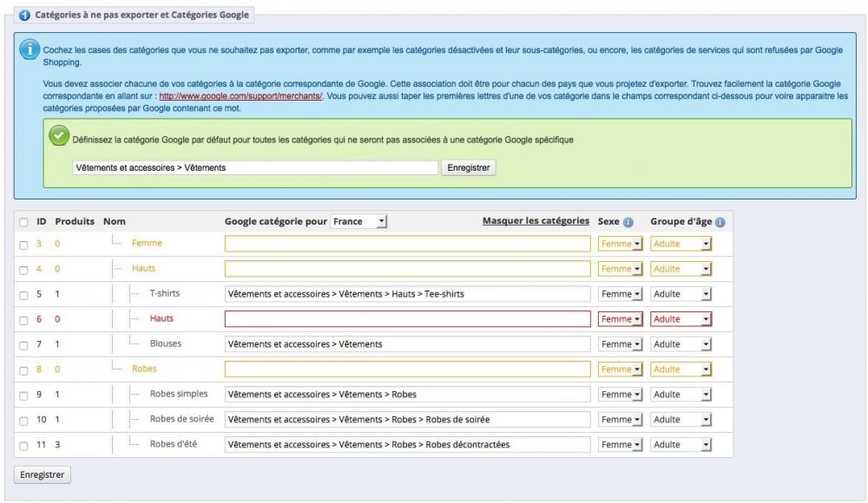Select the T-shirts category name

tap(165, 293)
